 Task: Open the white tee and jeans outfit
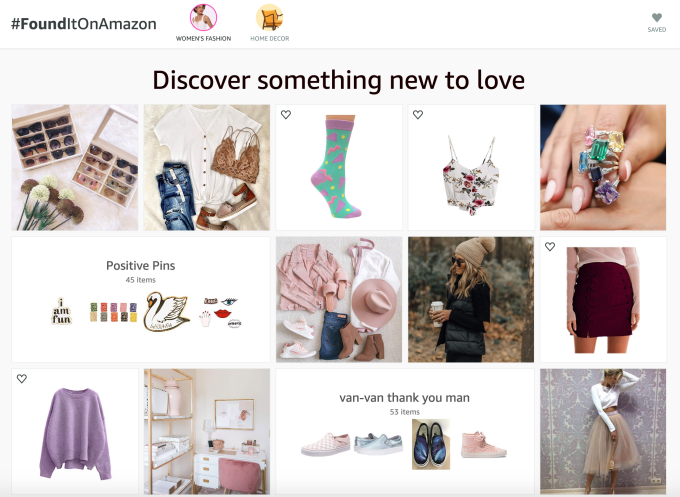click(207, 167)
